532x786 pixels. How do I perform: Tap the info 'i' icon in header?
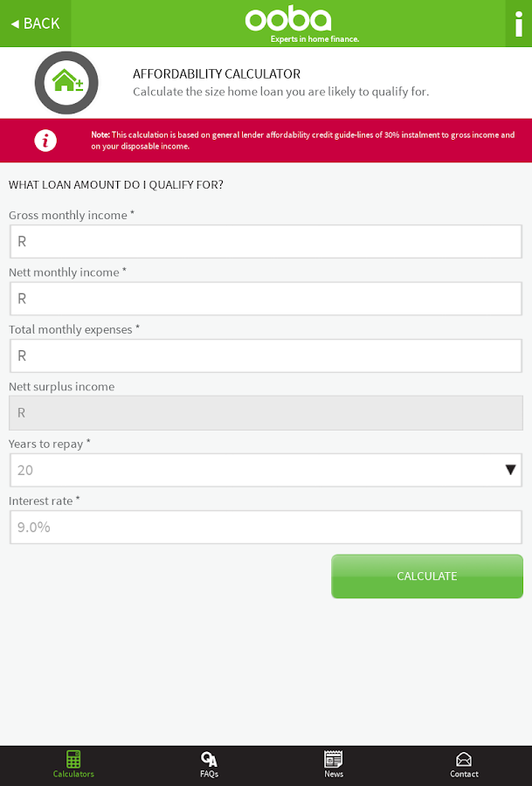519,24
